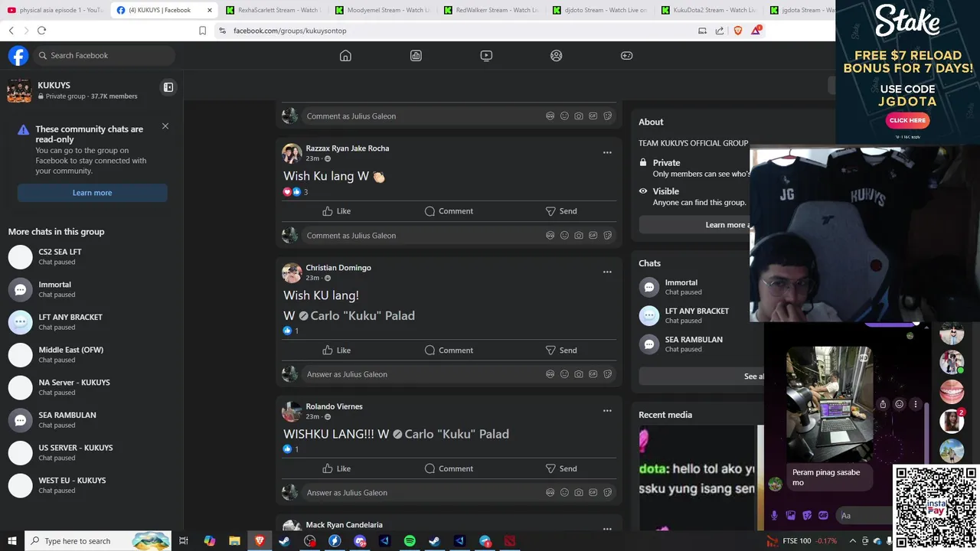Image resolution: width=980 pixels, height=551 pixels.
Task: Open more options on the Messenger photo message
Action: click(915, 404)
